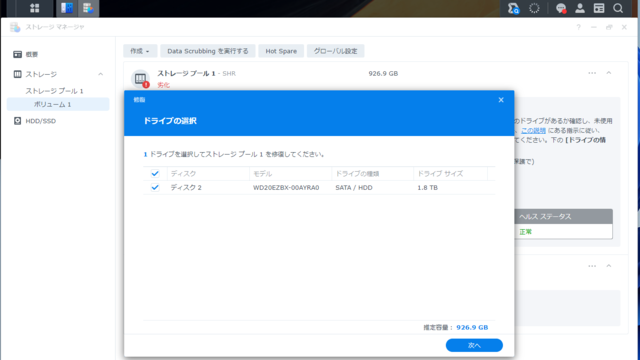Image resolution: width=640 pixels, height=360 pixels.
Task: Collapse the lower panel chevron
Action: (x=609, y=266)
